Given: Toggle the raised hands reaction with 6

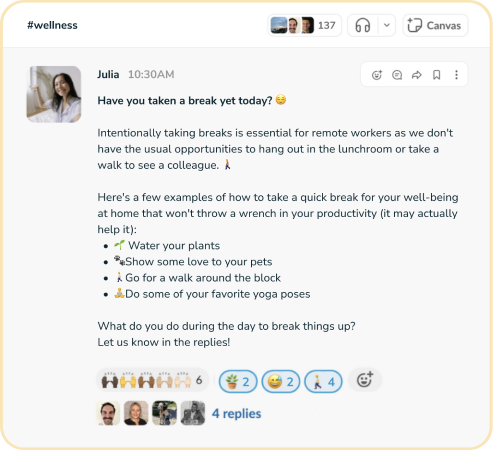Looking at the screenshot, I should tap(153, 380).
